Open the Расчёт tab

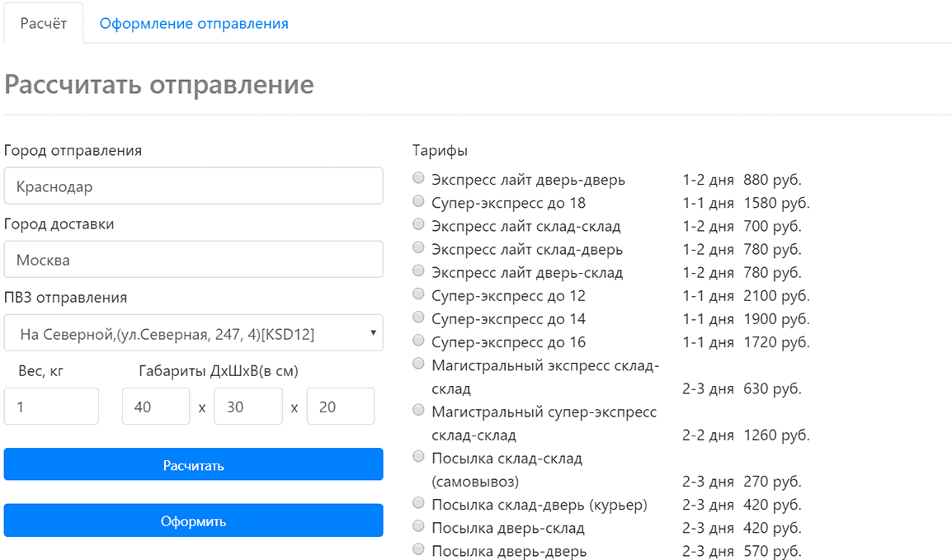click(x=44, y=23)
